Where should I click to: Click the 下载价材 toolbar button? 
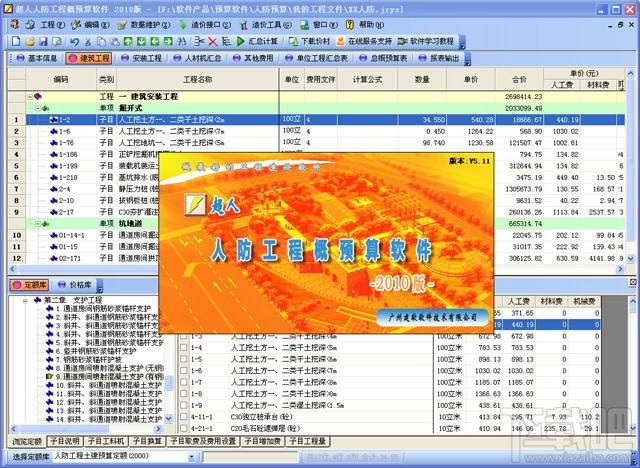[309, 41]
